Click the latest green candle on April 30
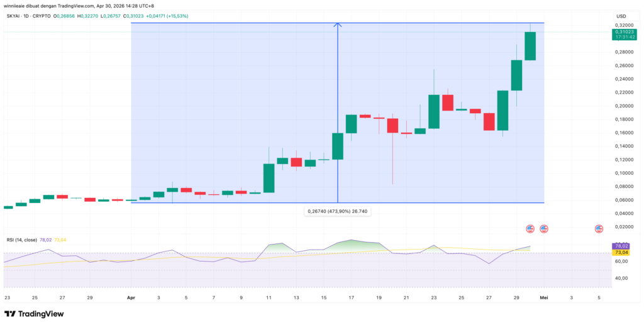644x325 pixels. (x=530, y=46)
